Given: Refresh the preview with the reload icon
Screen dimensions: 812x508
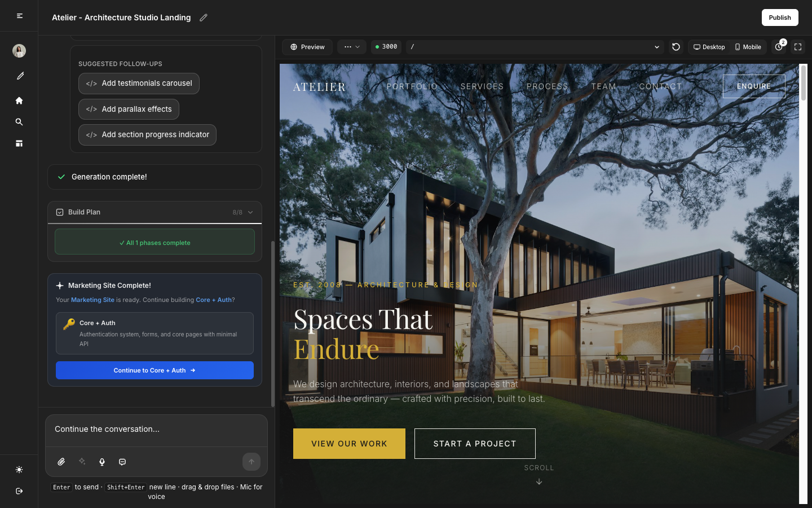Looking at the screenshot, I should pos(676,47).
